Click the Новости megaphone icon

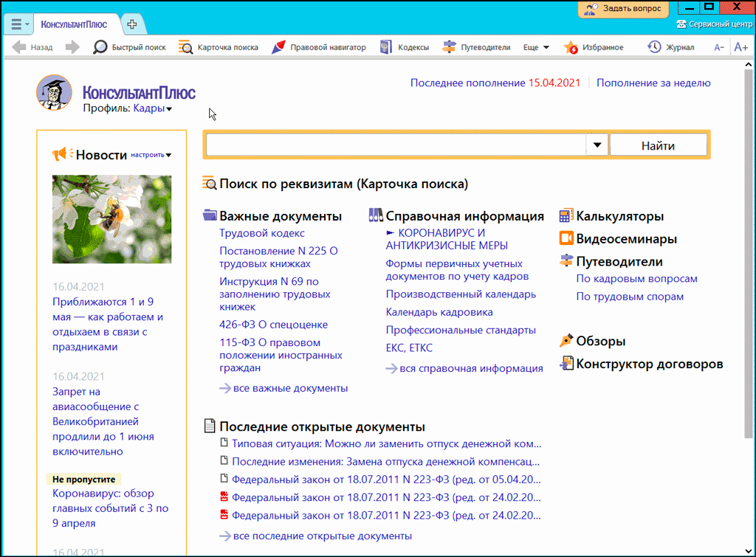tap(63, 154)
